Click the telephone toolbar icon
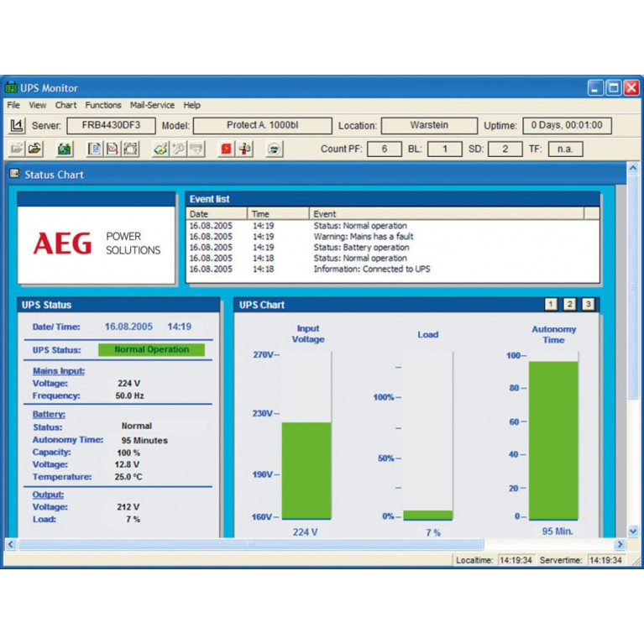Image resolution: width=644 pixels, height=644 pixels. pyautogui.click(x=275, y=149)
